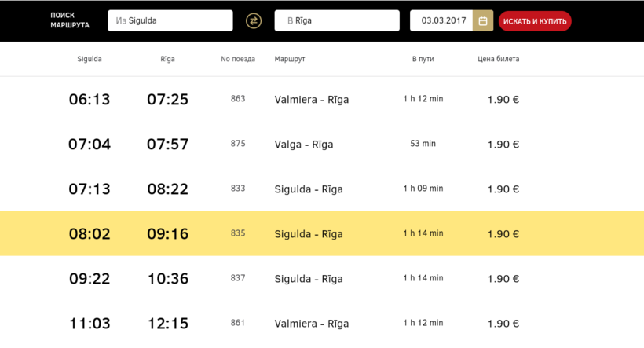Click the Rīga arrival column header

[167, 59]
